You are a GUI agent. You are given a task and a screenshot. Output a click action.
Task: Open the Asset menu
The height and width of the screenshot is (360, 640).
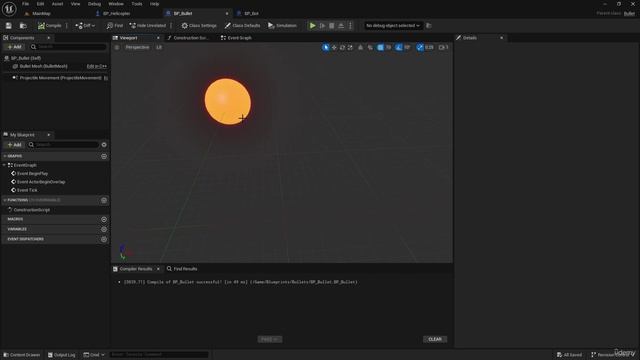(58, 4)
